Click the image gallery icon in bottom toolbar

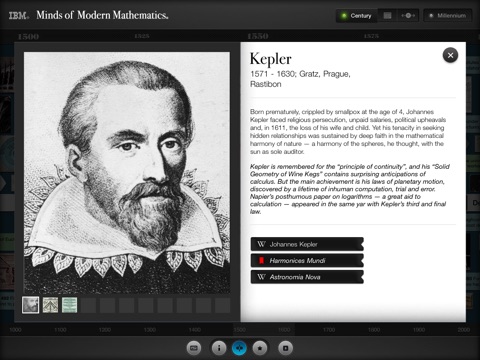[194, 348]
